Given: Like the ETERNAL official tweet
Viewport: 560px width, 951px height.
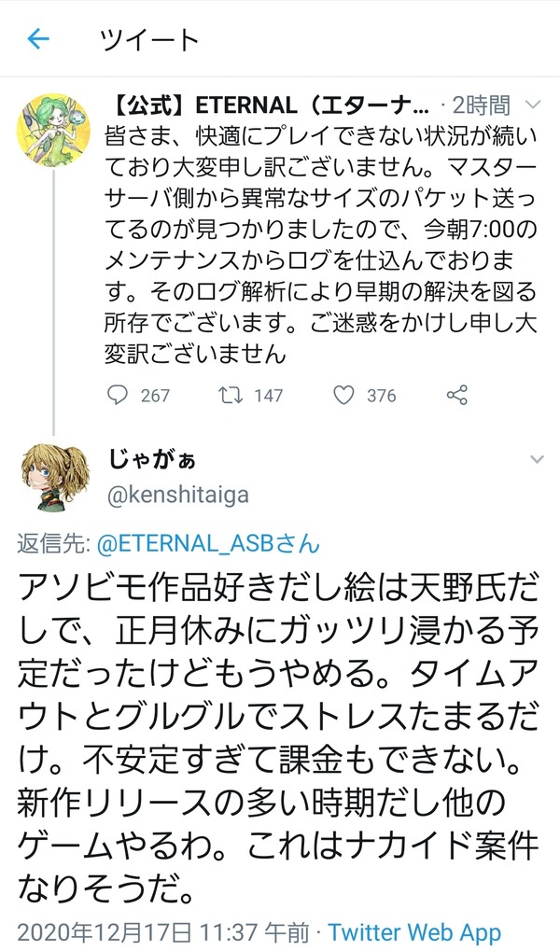Looking at the screenshot, I should (x=343, y=396).
